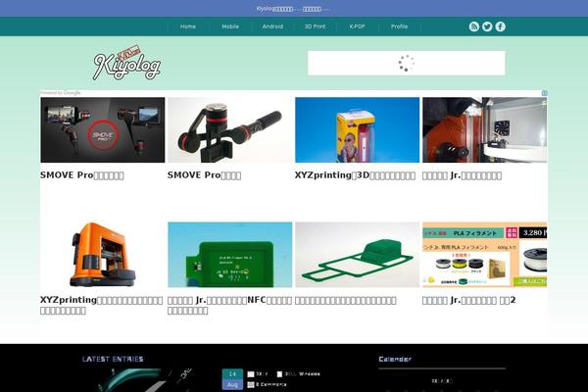588x392 pixels.
Task: Open the latest entry teal image
Action: point(146,379)
